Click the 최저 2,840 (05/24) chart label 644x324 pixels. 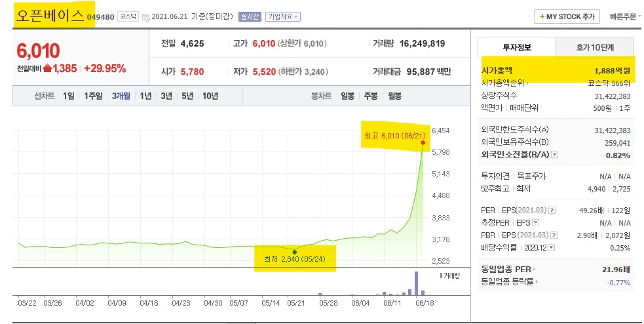click(x=294, y=260)
